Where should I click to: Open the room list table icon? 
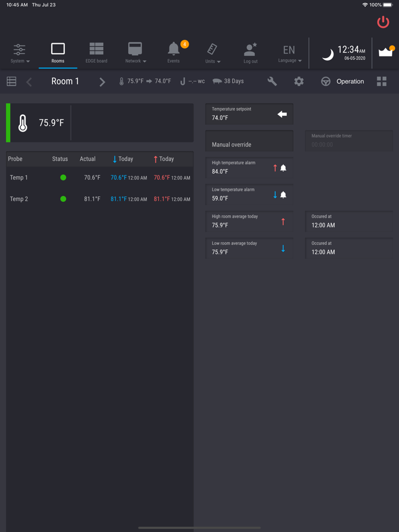[11, 81]
